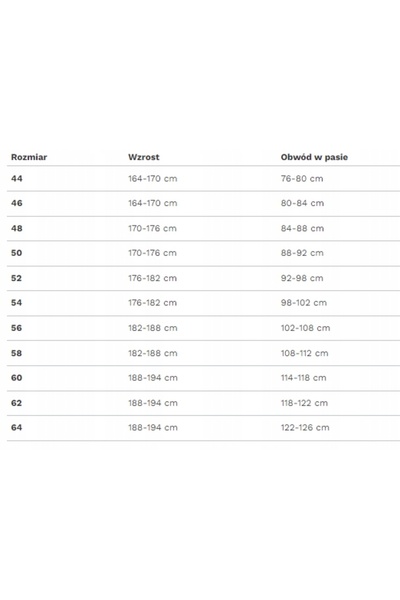Select size 50 row label

coord(17,253)
